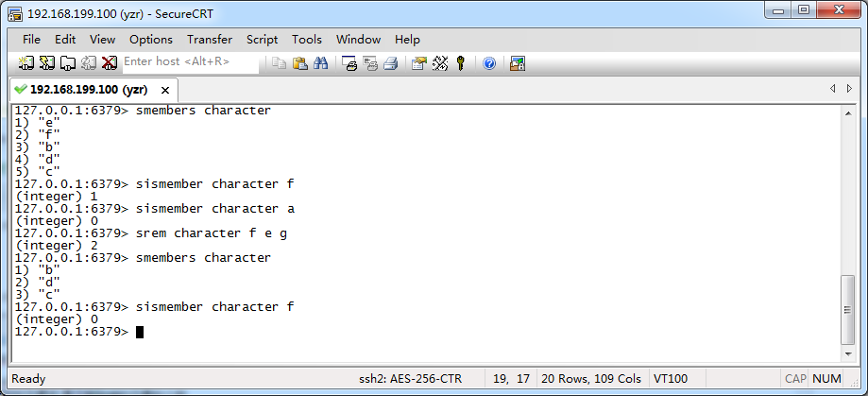Viewport: 868px width, 396px height.
Task: Click the '2) "d"' output line
Action: (37, 283)
